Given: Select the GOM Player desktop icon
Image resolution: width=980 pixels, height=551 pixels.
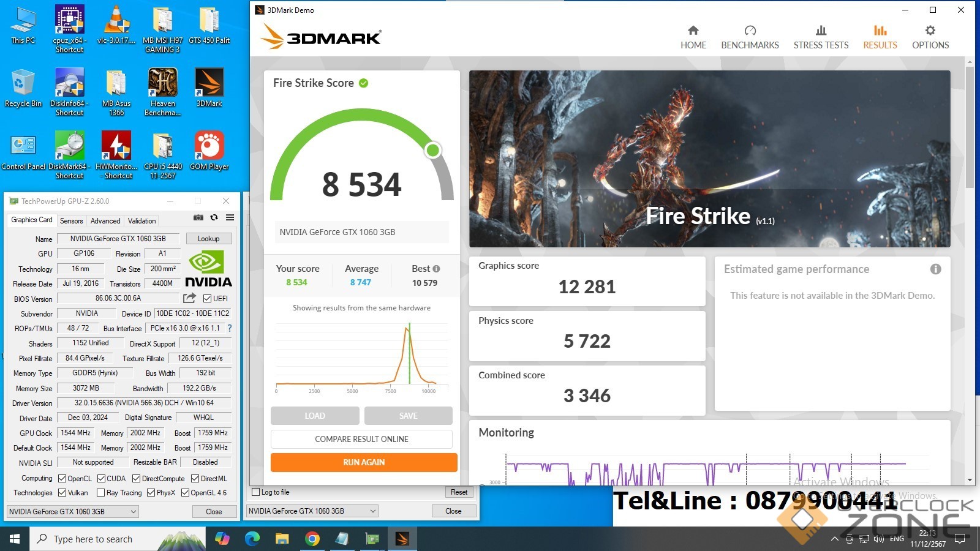Looking at the screenshot, I should click(209, 151).
